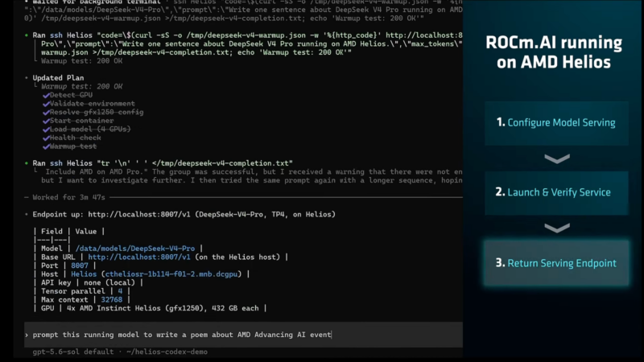Click the chevron below Configure Model Serving

click(557, 158)
